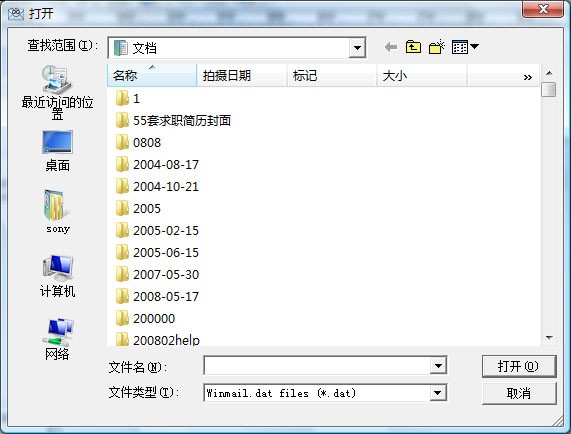Click the 打开 button
Viewport: 571px width, 434px height.
(519, 366)
